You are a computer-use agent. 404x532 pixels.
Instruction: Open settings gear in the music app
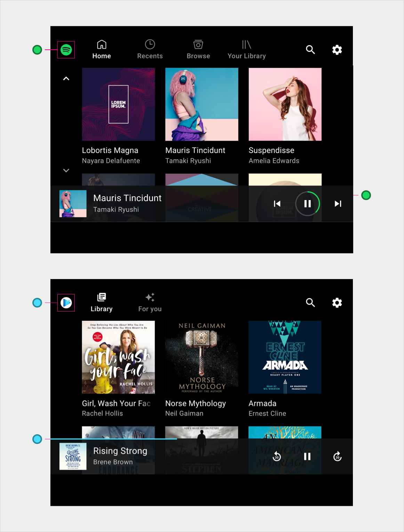click(337, 50)
